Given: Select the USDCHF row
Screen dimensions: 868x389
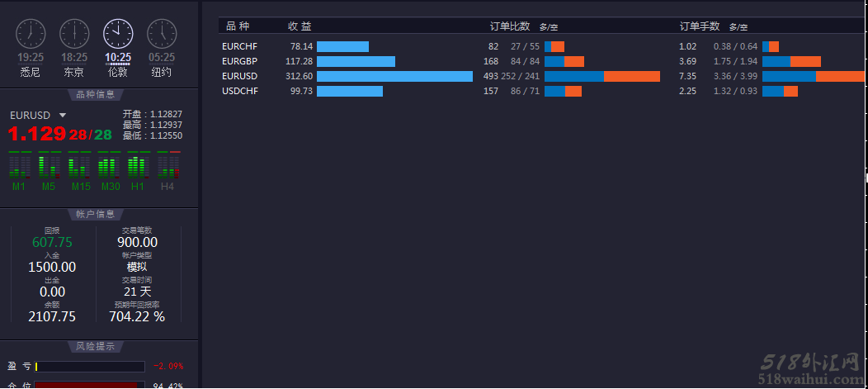Looking at the screenshot, I should pyautogui.click(x=541, y=91).
